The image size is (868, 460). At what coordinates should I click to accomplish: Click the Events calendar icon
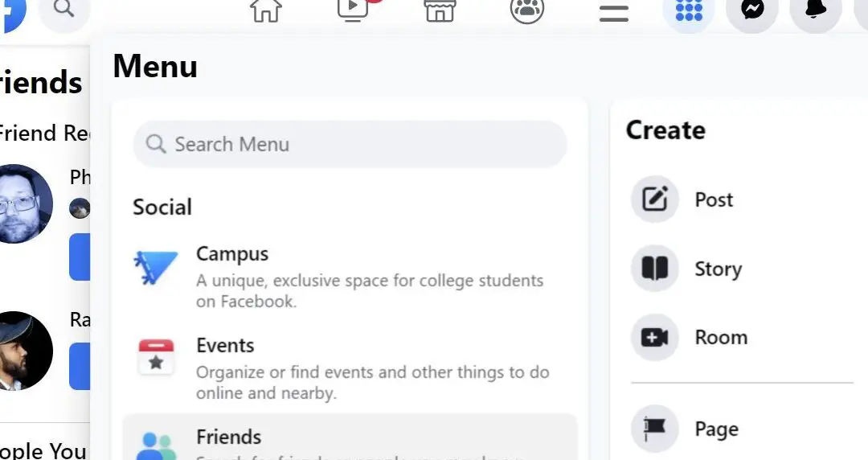click(156, 358)
